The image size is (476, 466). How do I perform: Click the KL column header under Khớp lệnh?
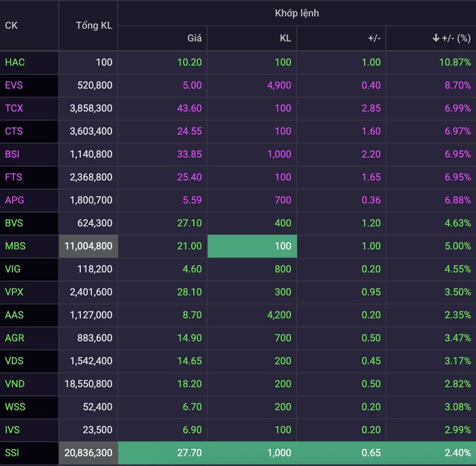(286, 38)
